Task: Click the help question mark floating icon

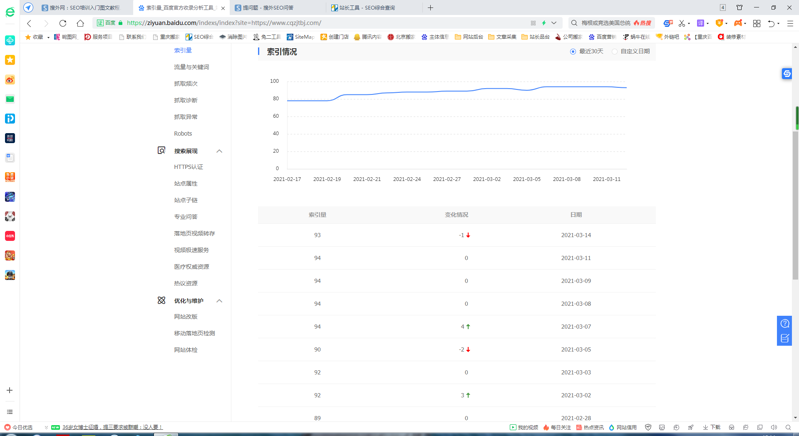Action: (x=785, y=324)
